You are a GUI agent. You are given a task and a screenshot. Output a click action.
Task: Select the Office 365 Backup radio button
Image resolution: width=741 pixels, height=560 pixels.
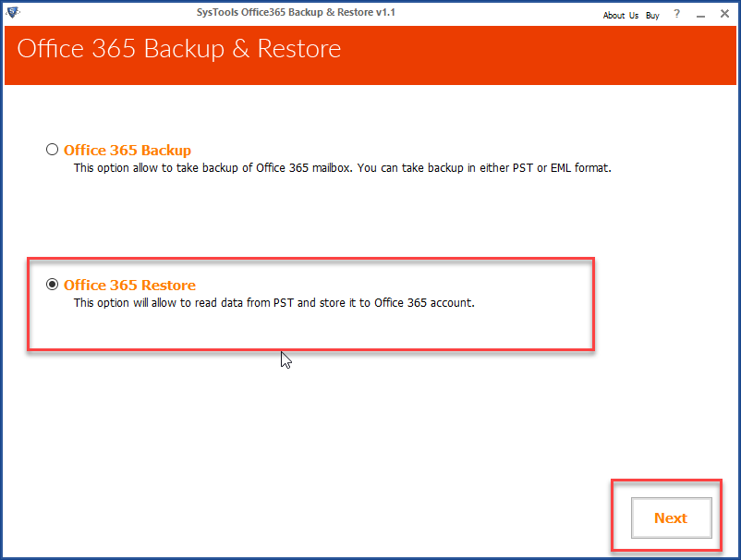(52, 149)
